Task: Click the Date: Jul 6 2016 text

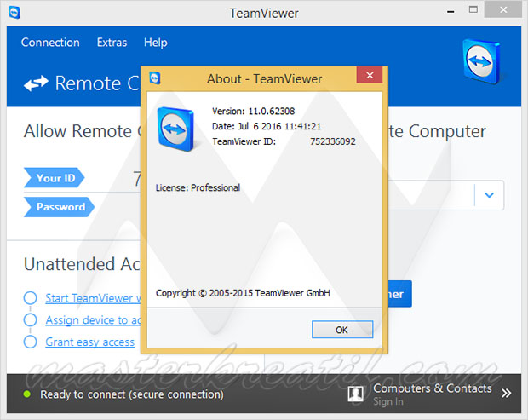Action: click(267, 126)
